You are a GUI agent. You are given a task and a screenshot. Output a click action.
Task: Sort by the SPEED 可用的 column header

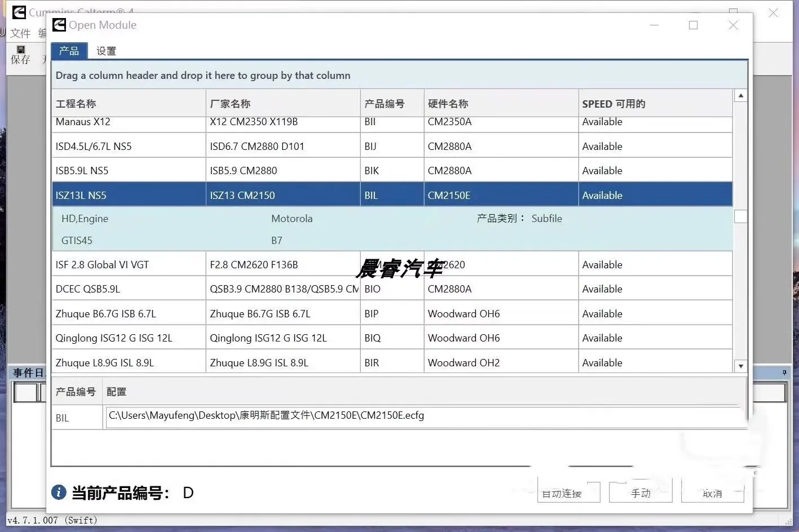pyautogui.click(x=655, y=104)
